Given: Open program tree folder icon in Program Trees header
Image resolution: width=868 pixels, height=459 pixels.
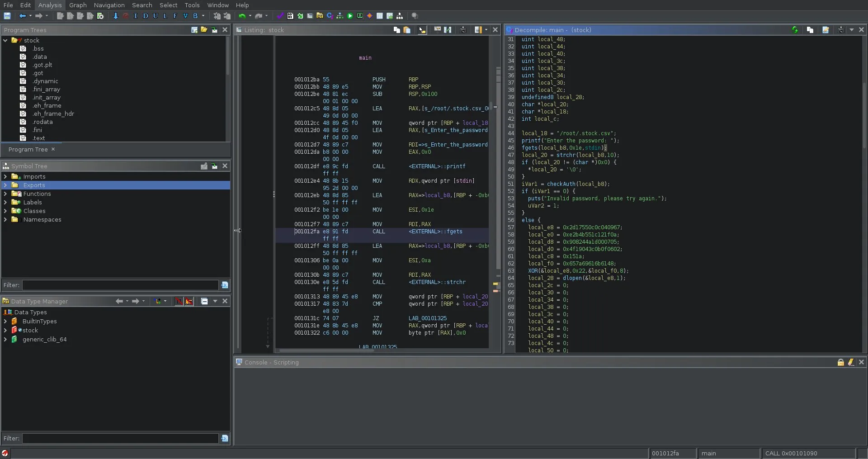Looking at the screenshot, I should point(204,30).
